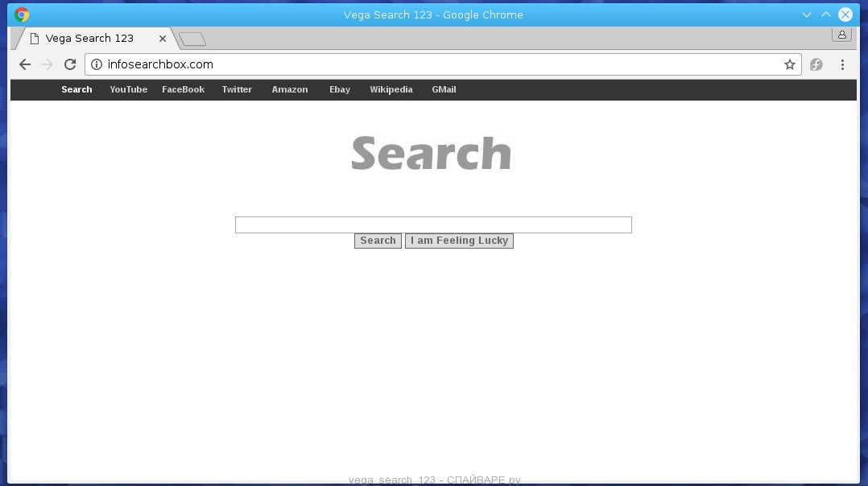Go to Twitter via the top link
The width and height of the screenshot is (868, 486).
tap(236, 89)
